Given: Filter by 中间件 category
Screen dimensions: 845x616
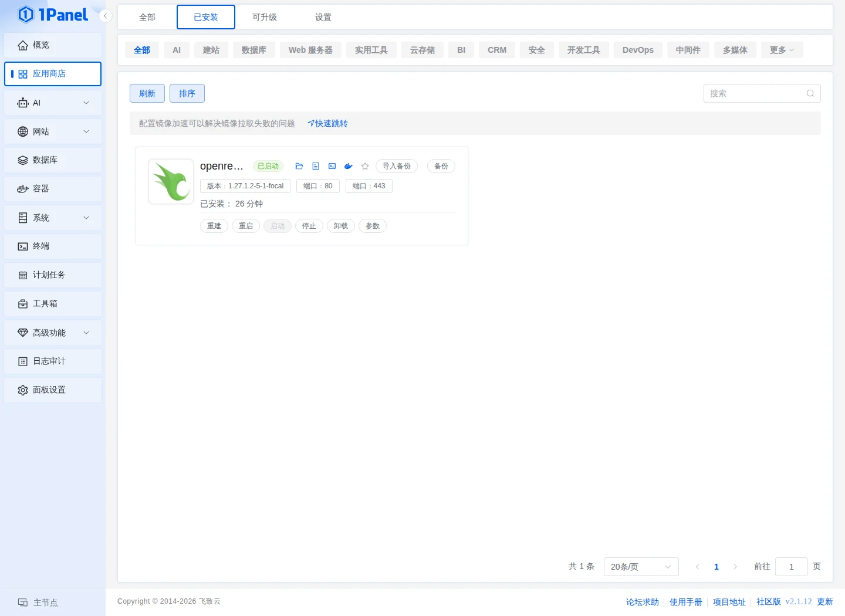Looking at the screenshot, I should (688, 50).
